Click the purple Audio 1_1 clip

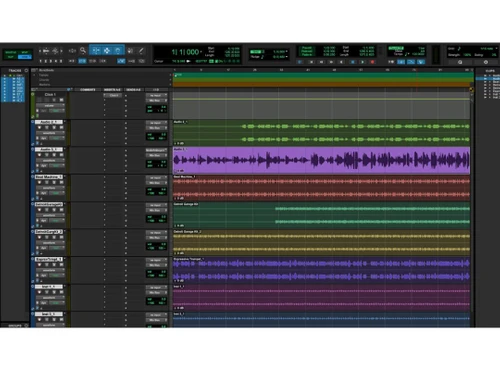coord(321,161)
